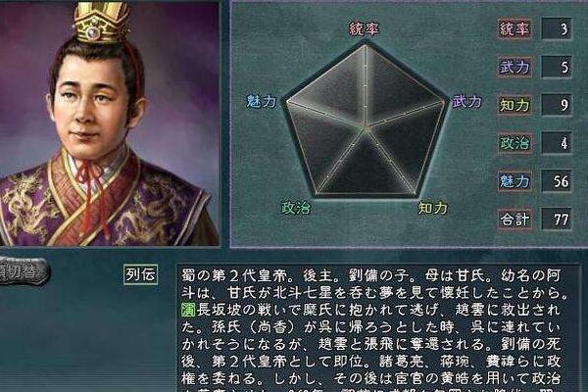Select the 列伝 biography tab

click(140, 274)
